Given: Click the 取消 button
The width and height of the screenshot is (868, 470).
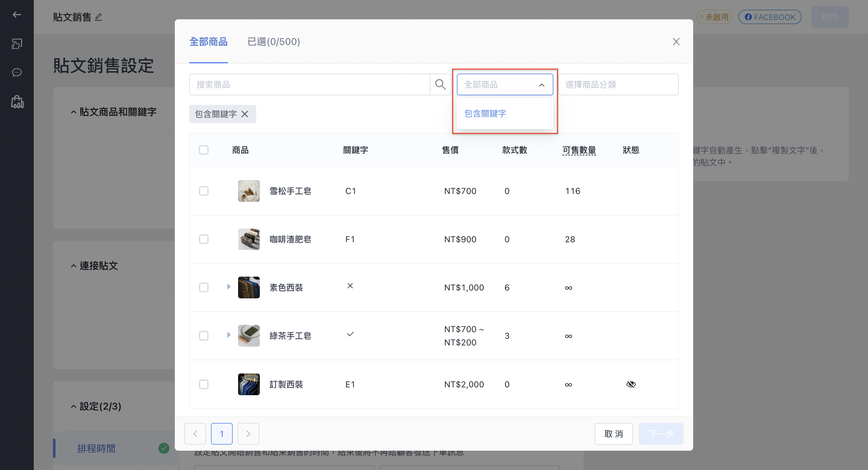Looking at the screenshot, I should [613, 433].
